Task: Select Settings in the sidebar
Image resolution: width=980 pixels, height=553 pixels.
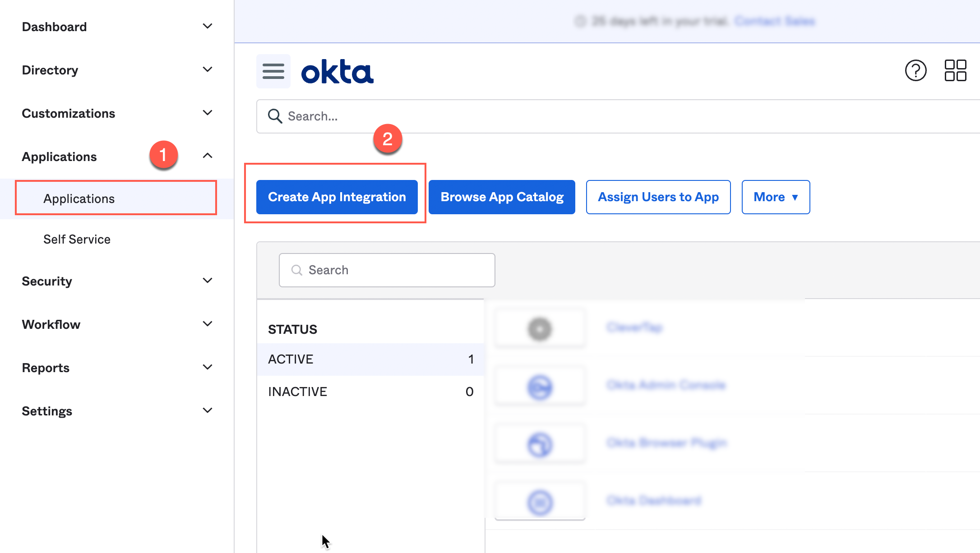Action: pyautogui.click(x=47, y=411)
